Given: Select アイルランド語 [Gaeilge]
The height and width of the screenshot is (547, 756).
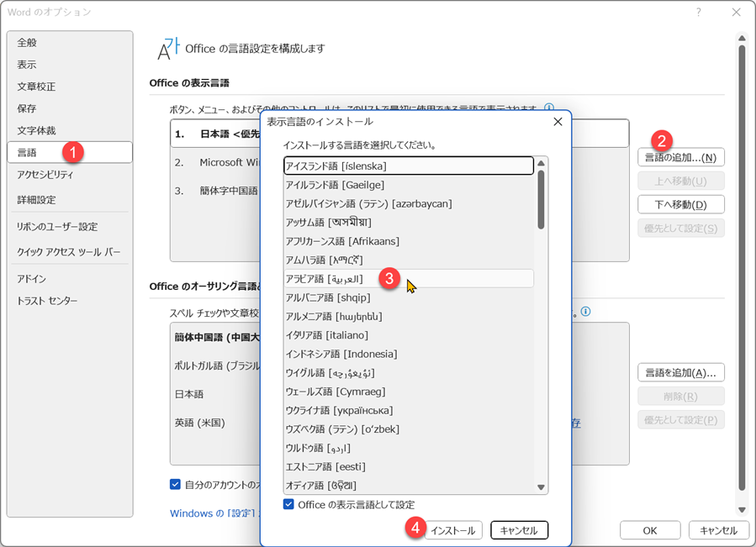Looking at the screenshot, I should (x=409, y=185).
